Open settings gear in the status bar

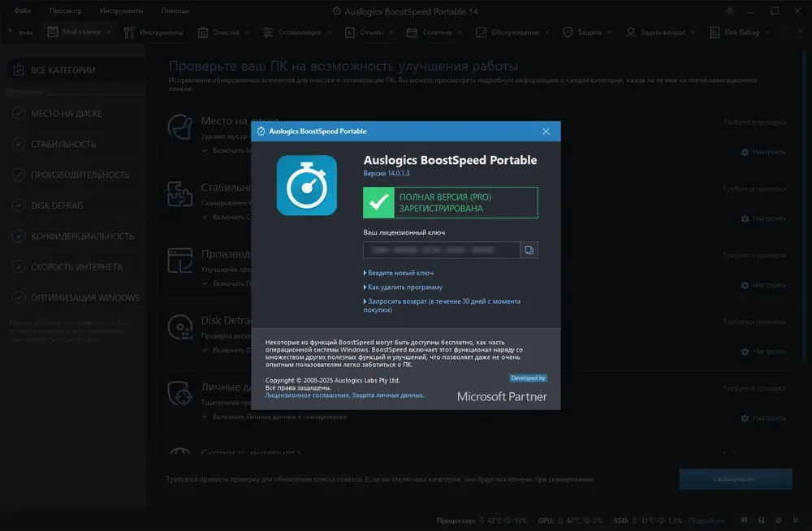click(779, 520)
